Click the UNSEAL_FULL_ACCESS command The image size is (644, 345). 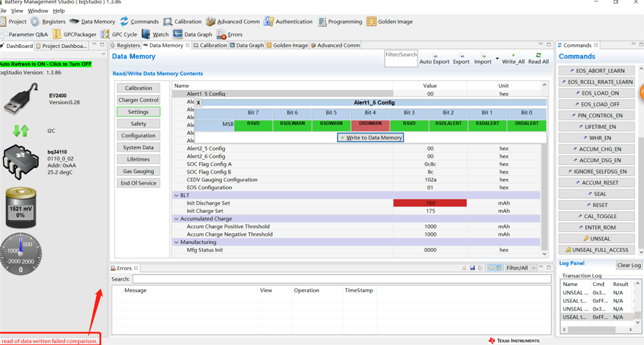coord(596,250)
